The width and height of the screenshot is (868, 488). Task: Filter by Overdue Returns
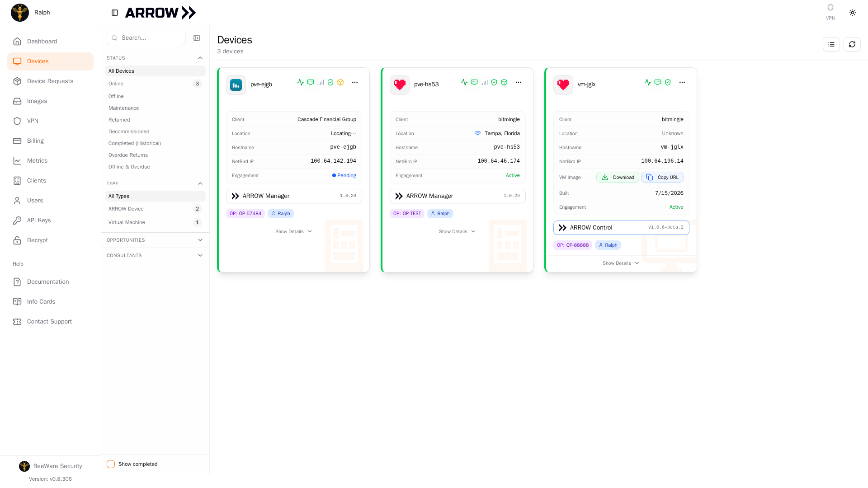pos(155,155)
